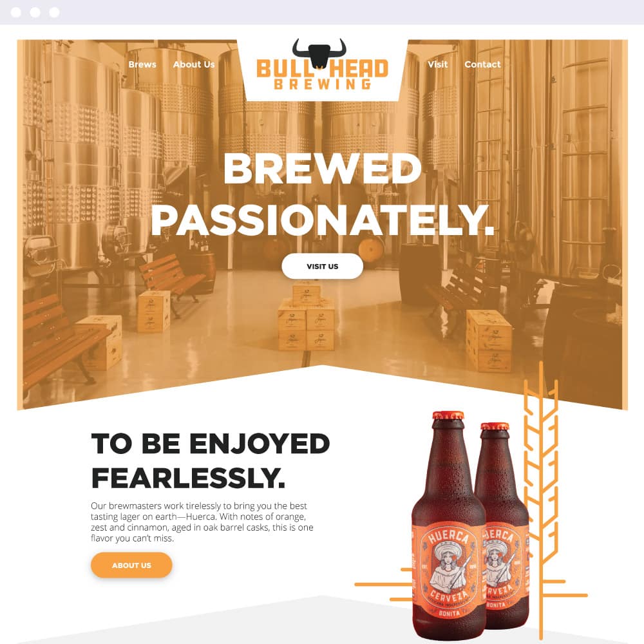
Task: Click the second window control dot
Action: (x=35, y=12)
